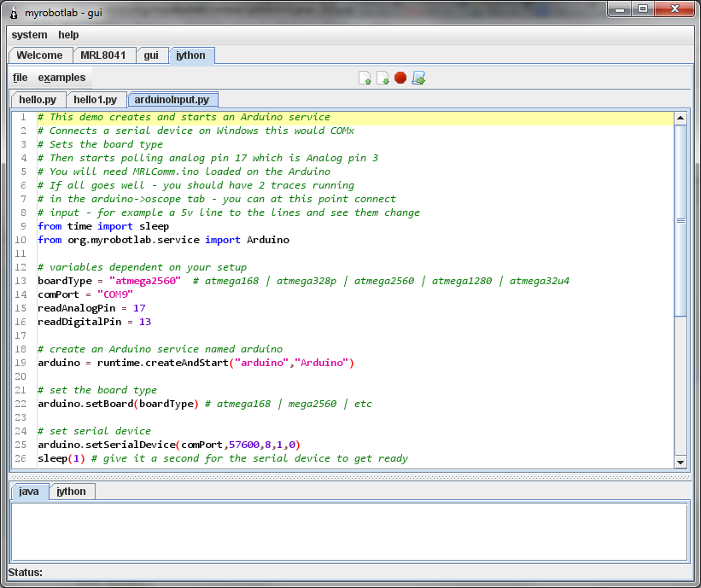Viewport: 701px width, 588px height.
Task: Open the hello1.py script tab
Action: coord(96,100)
